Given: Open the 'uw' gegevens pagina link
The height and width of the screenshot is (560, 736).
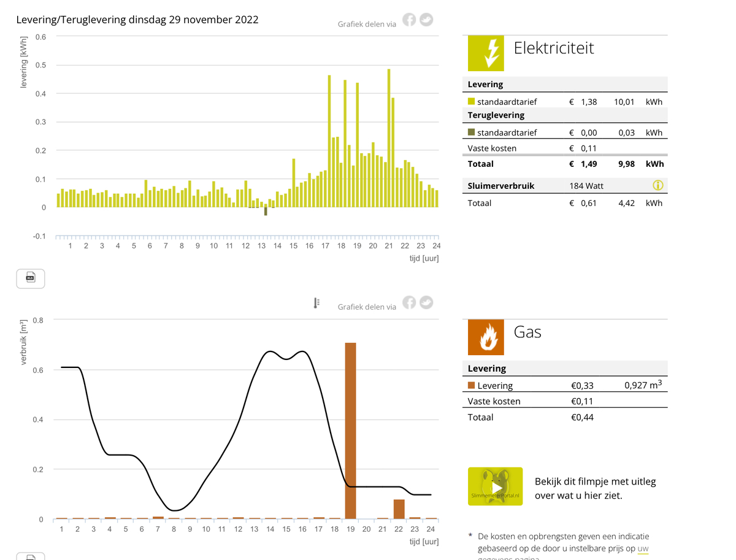Looking at the screenshot, I should tap(642, 548).
